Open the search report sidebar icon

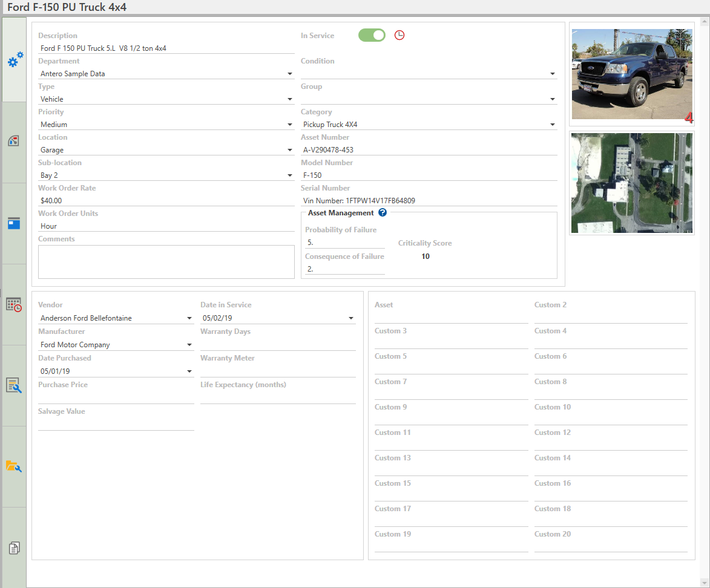(x=13, y=385)
